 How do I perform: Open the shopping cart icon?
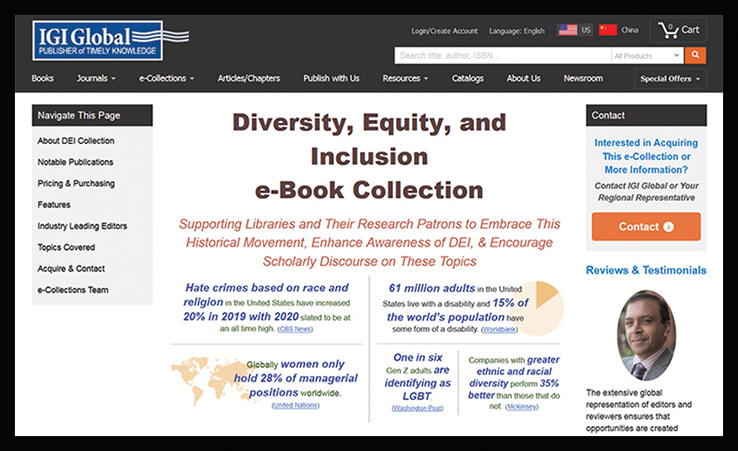point(668,30)
